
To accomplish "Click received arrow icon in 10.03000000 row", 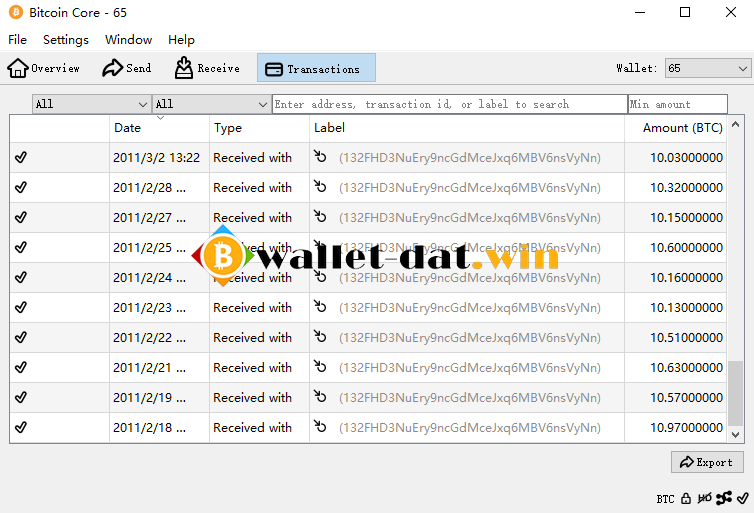I will point(320,156).
